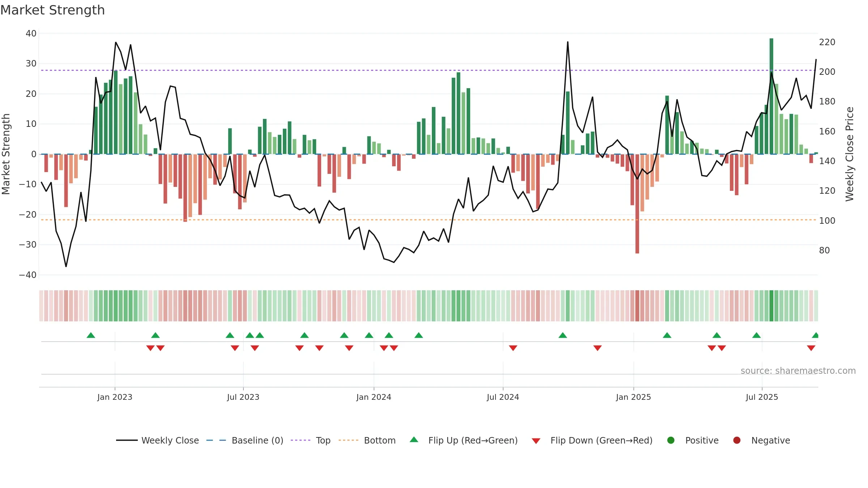The width and height of the screenshot is (868, 488).
Task: Click the green triangle Flip Up legend icon
Action: [x=414, y=440]
